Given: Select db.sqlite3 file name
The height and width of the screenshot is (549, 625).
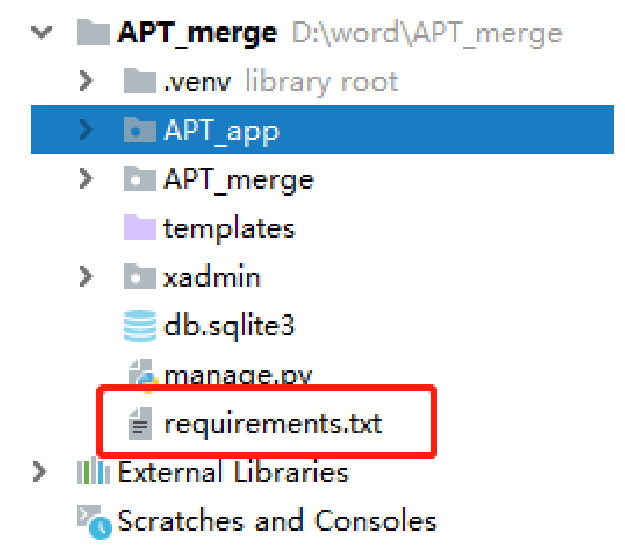Looking at the screenshot, I should click(229, 327).
